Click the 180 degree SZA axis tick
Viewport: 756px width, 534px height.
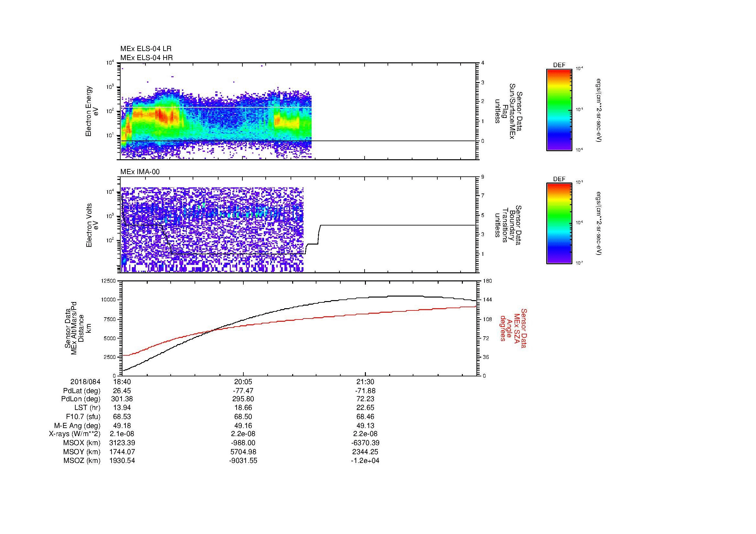tap(487, 281)
